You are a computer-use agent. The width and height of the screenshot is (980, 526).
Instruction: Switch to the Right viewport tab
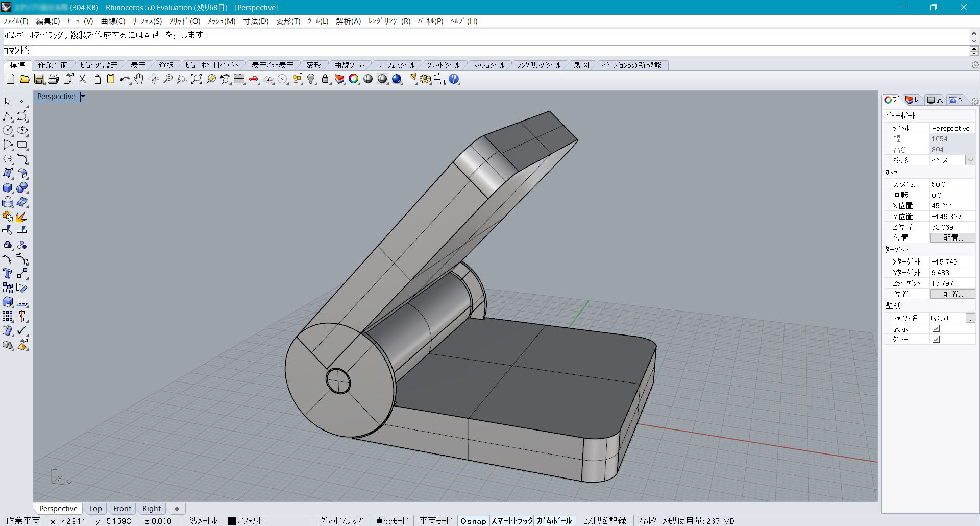click(x=152, y=509)
